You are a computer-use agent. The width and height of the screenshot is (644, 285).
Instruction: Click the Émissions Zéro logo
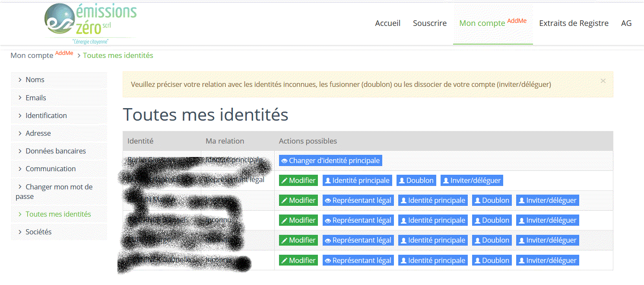[x=90, y=23]
